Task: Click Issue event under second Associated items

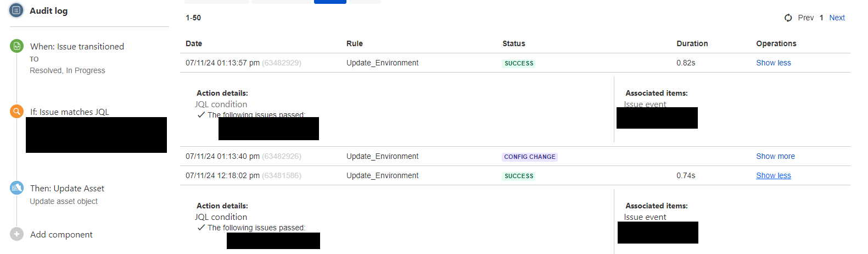Action: 645,217
